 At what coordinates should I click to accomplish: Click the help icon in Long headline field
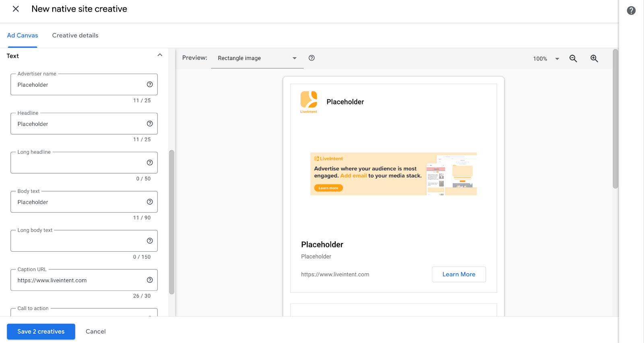click(x=150, y=163)
